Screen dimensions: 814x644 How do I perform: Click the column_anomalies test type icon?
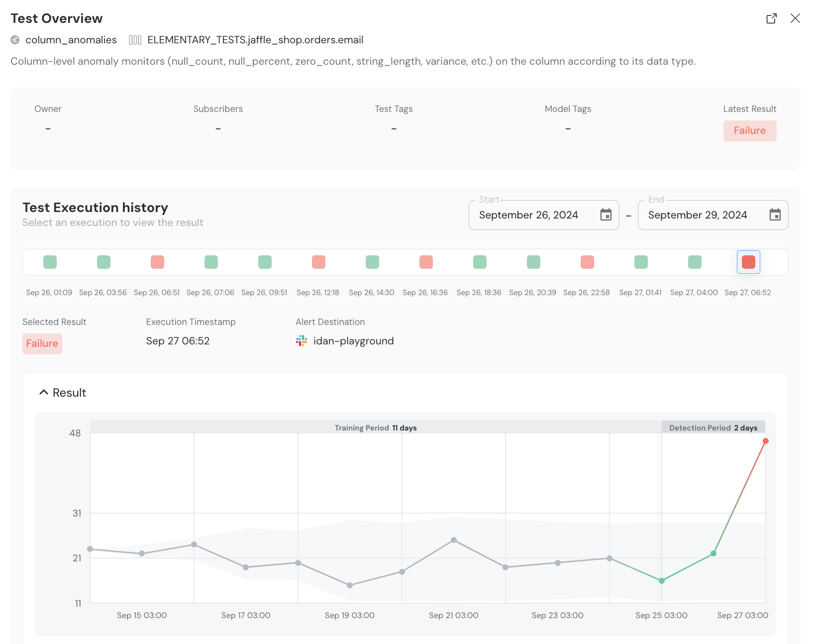[15, 40]
